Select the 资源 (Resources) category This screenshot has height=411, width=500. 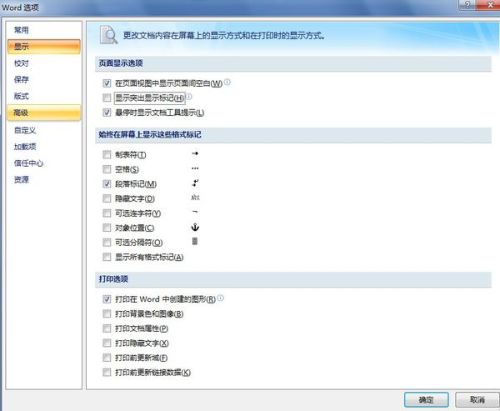click(21, 180)
